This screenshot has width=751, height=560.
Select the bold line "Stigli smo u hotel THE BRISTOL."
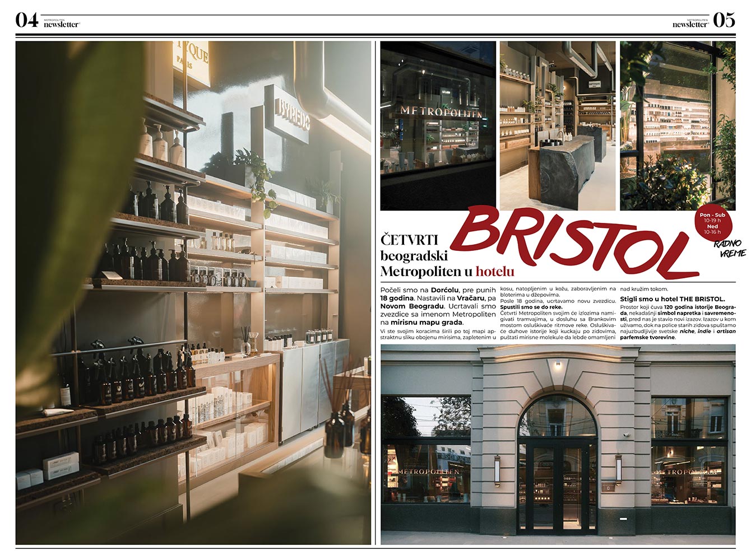pyautogui.click(x=673, y=299)
